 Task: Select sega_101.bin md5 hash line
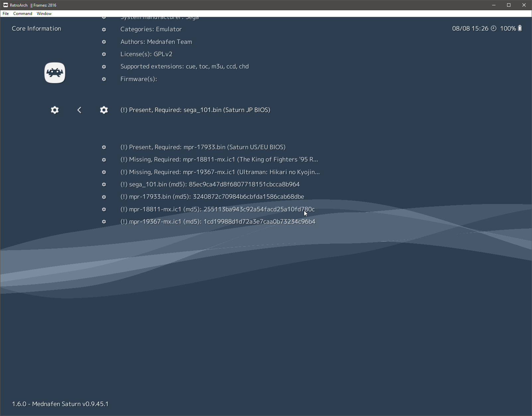point(210,184)
